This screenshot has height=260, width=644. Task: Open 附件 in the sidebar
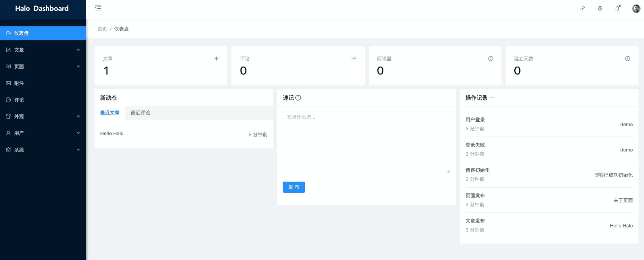point(43,83)
